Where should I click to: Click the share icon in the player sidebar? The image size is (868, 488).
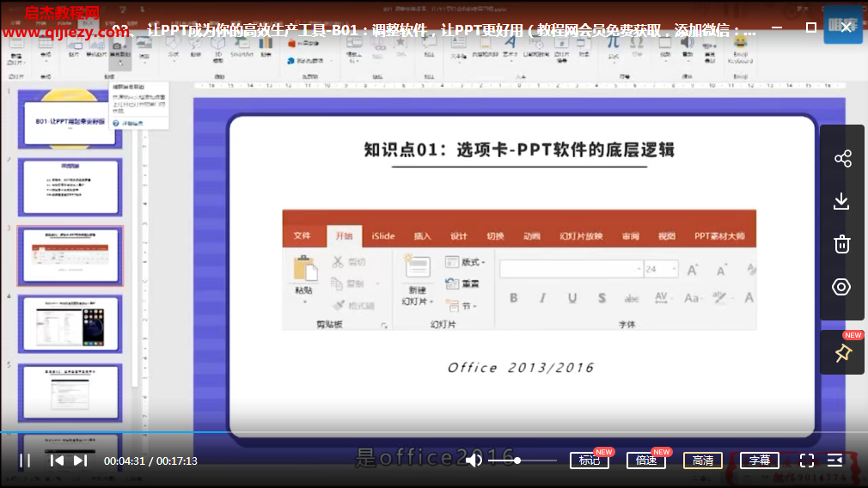pyautogui.click(x=842, y=159)
